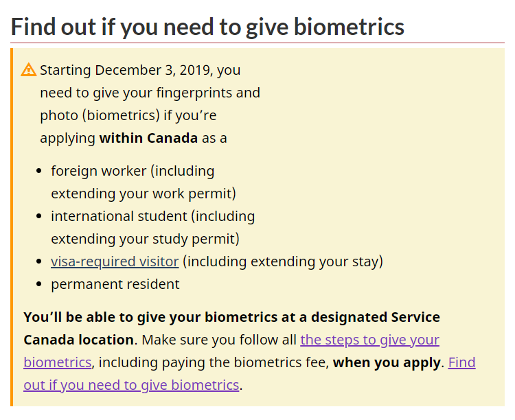Click the "(including extending your stay)" text

point(282,261)
